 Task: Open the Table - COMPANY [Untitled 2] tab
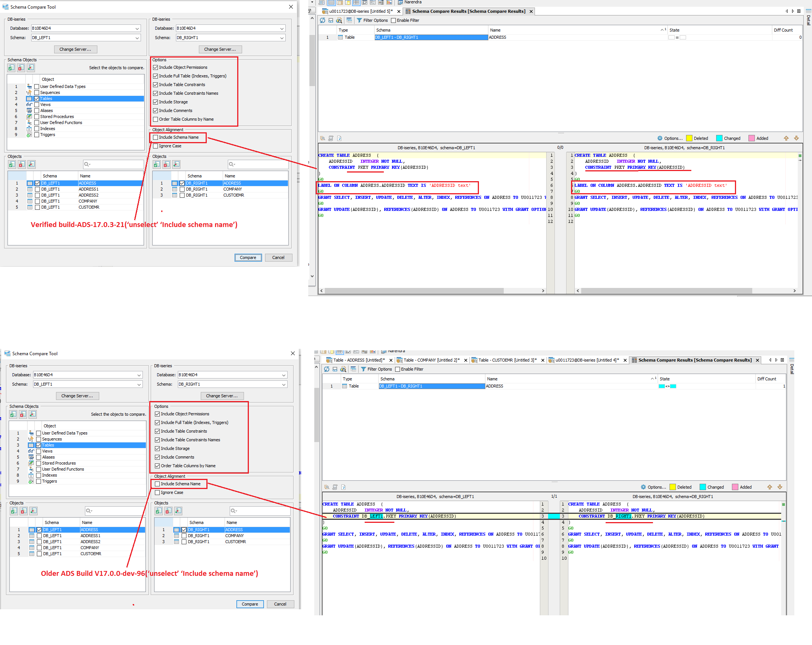point(431,360)
